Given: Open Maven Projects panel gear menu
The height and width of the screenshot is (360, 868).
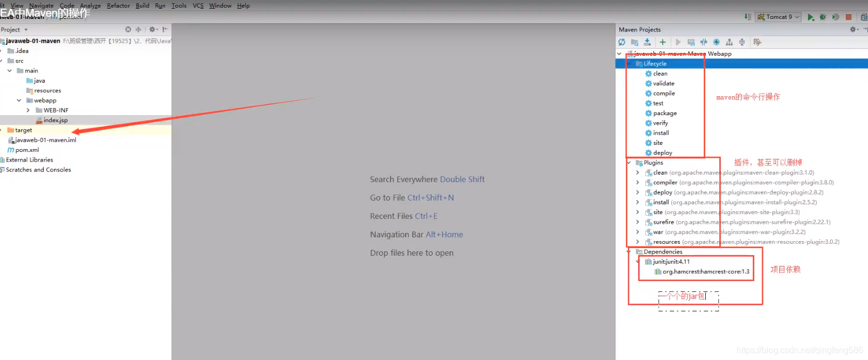Looking at the screenshot, I should coord(854,30).
